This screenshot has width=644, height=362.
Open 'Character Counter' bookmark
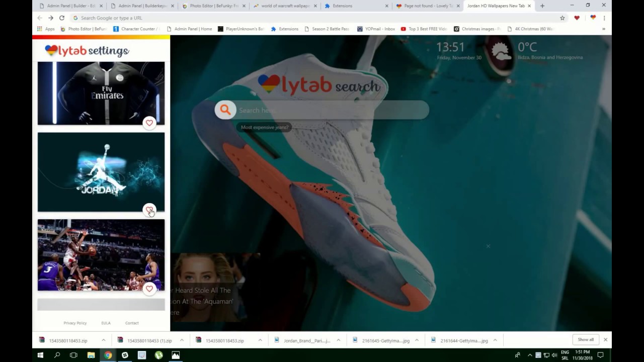pyautogui.click(x=136, y=29)
